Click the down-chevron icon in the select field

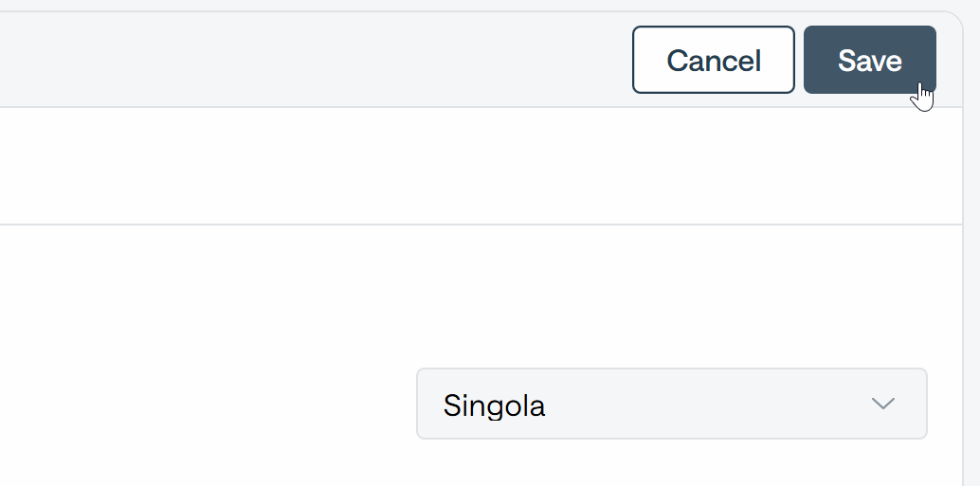883,404
